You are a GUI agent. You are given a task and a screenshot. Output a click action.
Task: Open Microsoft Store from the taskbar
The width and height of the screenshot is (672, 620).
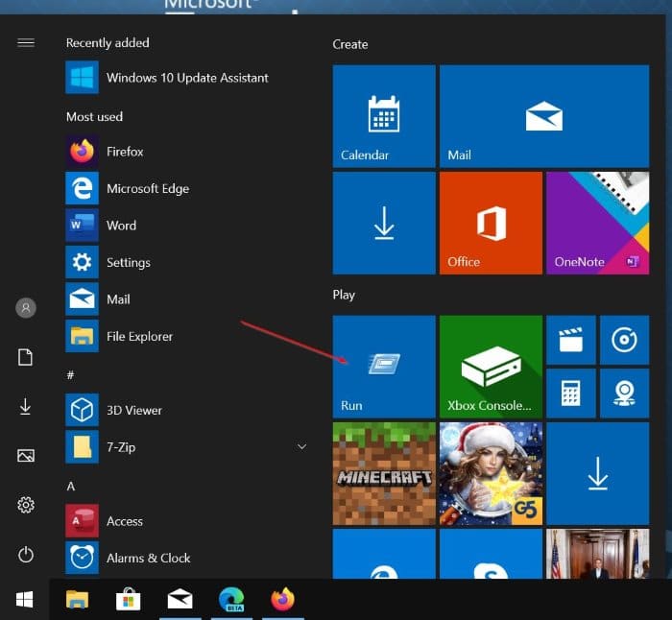coord(128,600)
